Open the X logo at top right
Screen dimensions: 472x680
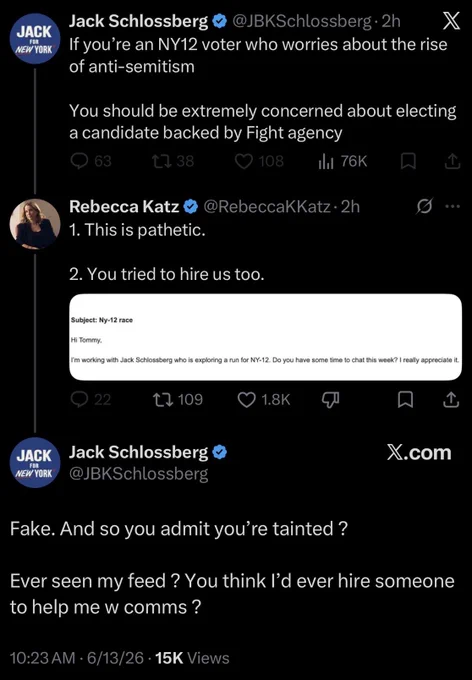[x=451, y=21]
